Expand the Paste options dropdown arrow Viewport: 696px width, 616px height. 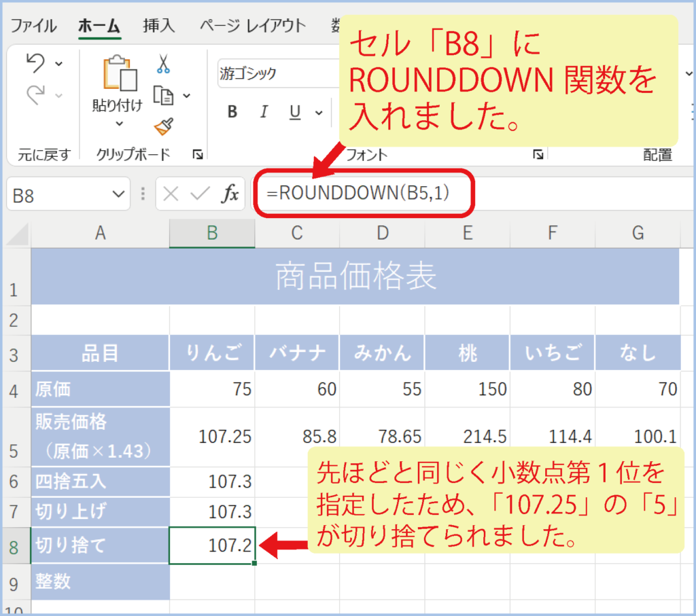point(118,124)
